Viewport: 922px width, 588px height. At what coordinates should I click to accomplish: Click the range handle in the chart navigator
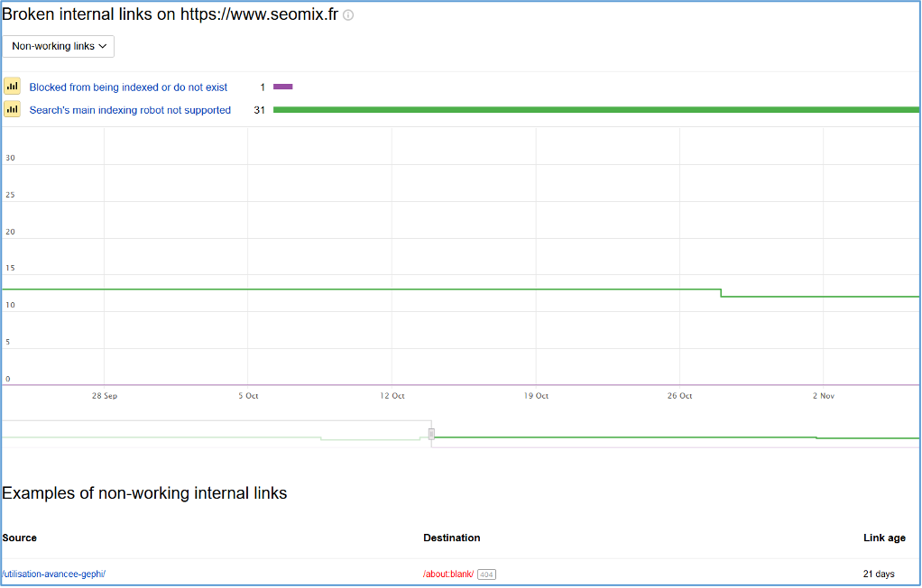431,434
